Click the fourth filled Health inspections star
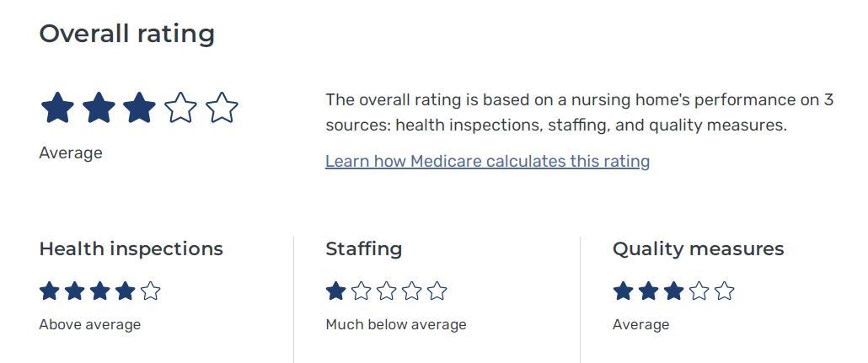Viewport: 868px width, 363px height. click(x=125, y=291)
